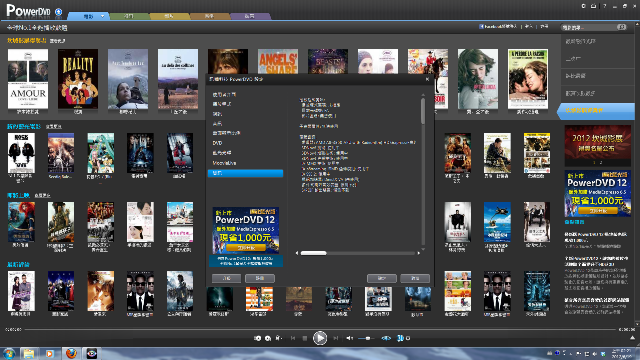Click right arrow of dialog horizontal scrollbar
The width and height of the screenshot is (640, 360).
pyautogui.click(x=418, y=253)
